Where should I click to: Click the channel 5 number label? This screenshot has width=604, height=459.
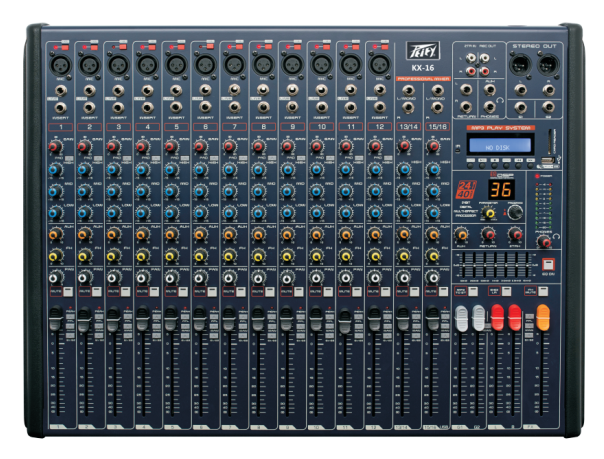pos(176,127)
